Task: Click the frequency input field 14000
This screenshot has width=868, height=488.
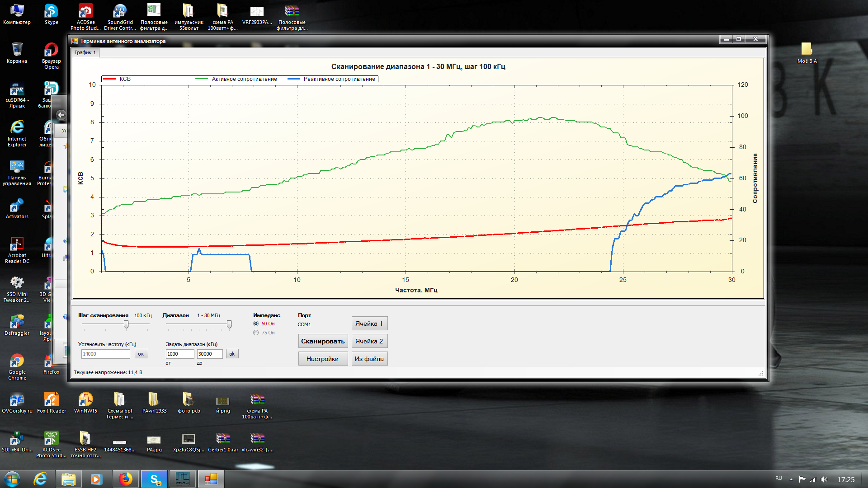Action: point(105,354)
